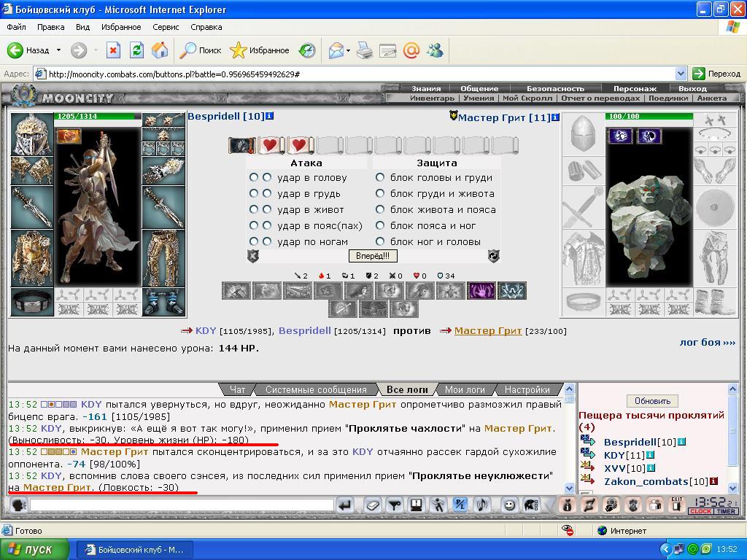Open the Избранное menu
The width and height of the screenshot is (747, 560).
click(121, 27)
